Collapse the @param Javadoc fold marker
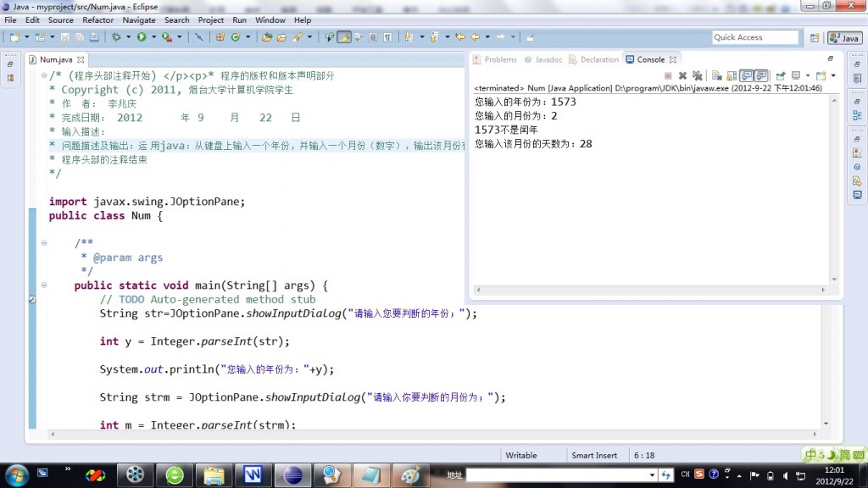Screen dimensions: 868x488 tap(44, 242)
